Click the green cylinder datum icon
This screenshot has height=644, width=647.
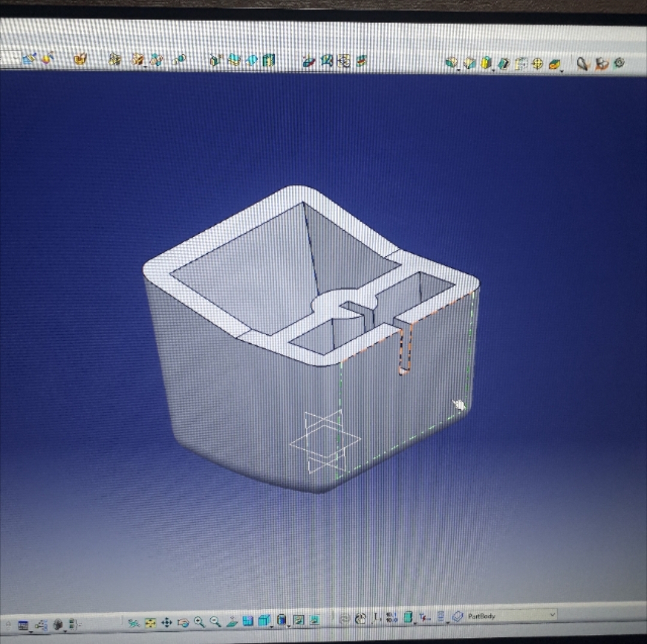tap(408, 617)
